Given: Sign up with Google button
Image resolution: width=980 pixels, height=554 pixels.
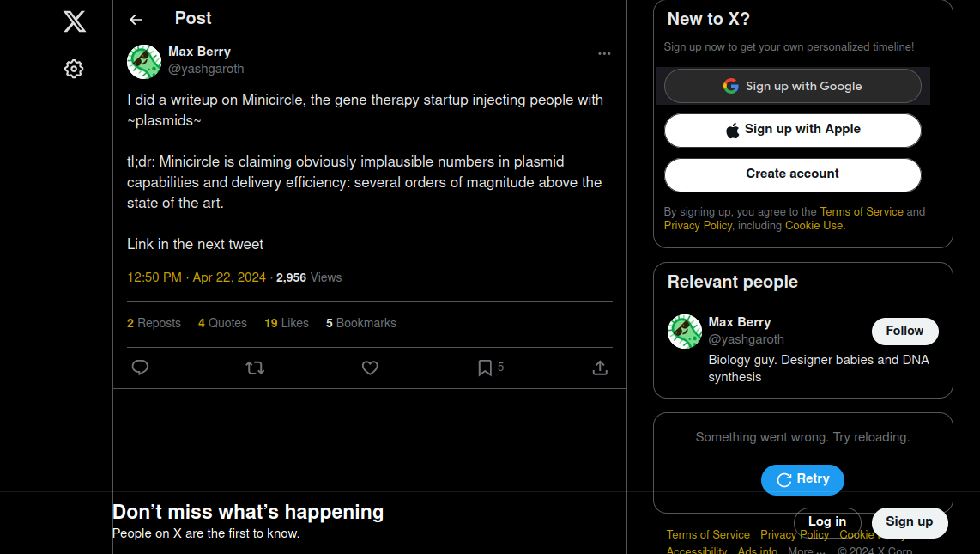Looking at the screenshot, I should point(793,86).
